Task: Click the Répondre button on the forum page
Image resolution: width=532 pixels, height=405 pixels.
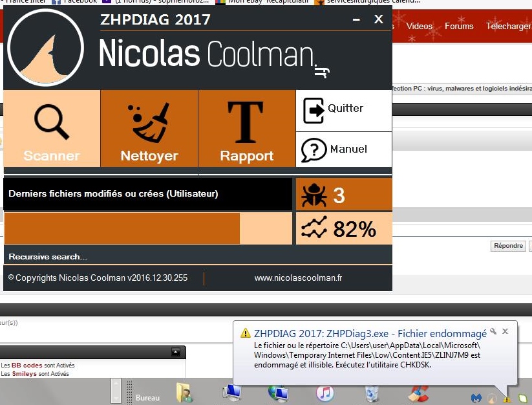Action: tap(508, 246)
